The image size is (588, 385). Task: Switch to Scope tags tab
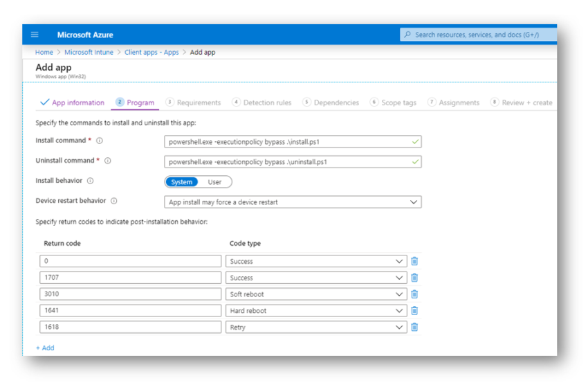click(393, 102)
